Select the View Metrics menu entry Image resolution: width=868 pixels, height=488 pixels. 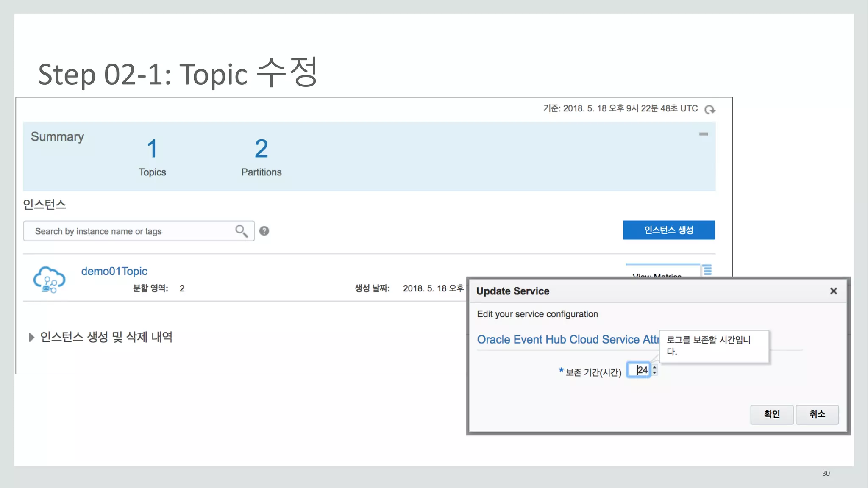(x=657, y=274)
